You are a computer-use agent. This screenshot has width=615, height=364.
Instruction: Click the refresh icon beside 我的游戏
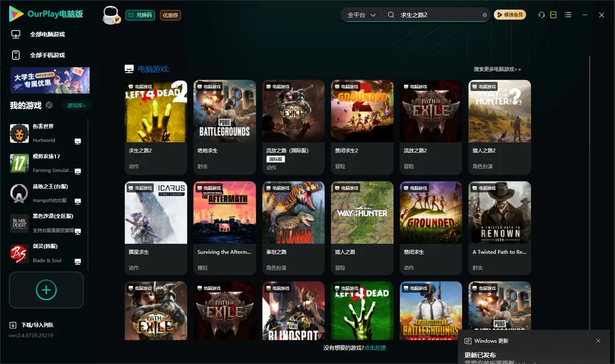pyautogui.click(x=49, y=105)
